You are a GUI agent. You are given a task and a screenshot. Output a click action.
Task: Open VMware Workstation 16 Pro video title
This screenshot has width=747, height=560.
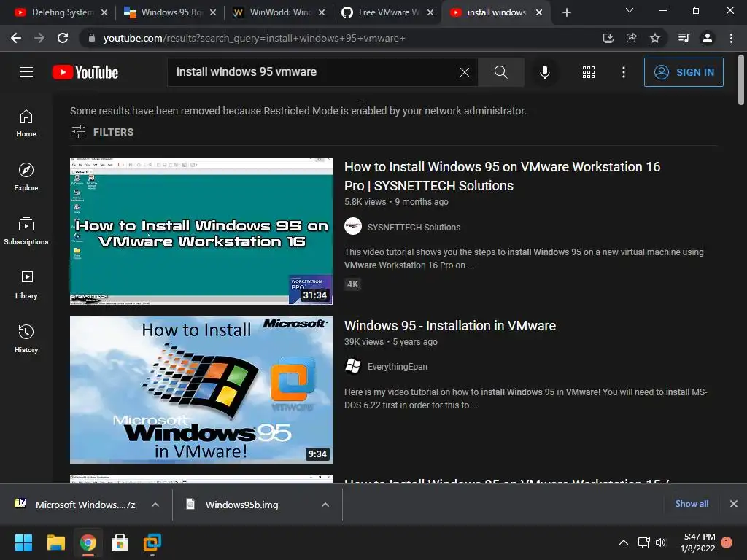[x=502, y=176]
